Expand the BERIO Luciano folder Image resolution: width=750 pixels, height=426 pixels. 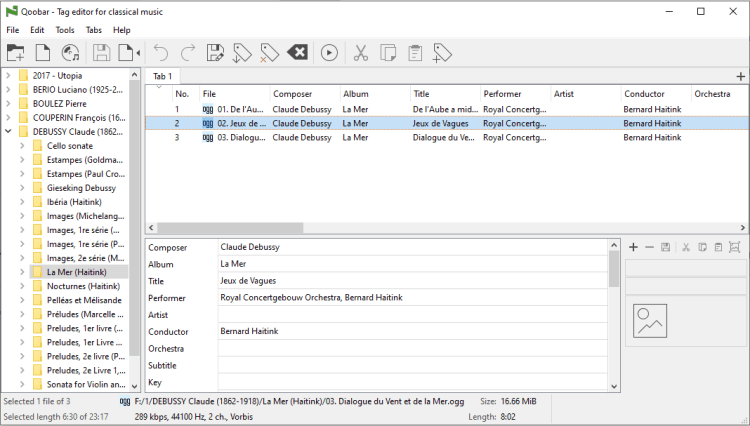click(8, 89)
